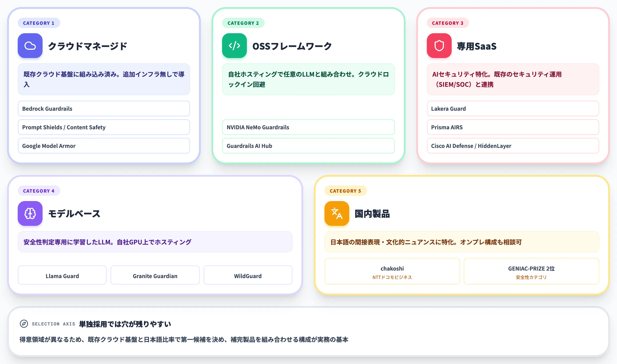Select the CATEGORY 2 badge
617x364 pixels.
[243, 23]
